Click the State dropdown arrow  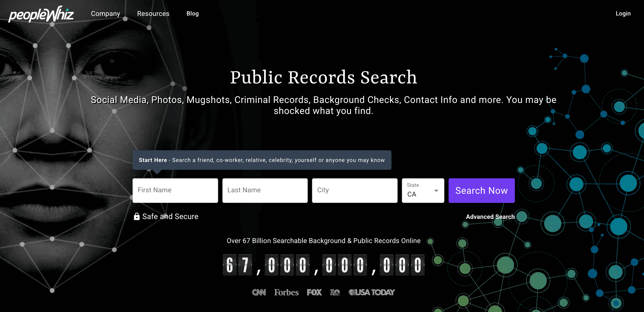click(x=436, y=191)
